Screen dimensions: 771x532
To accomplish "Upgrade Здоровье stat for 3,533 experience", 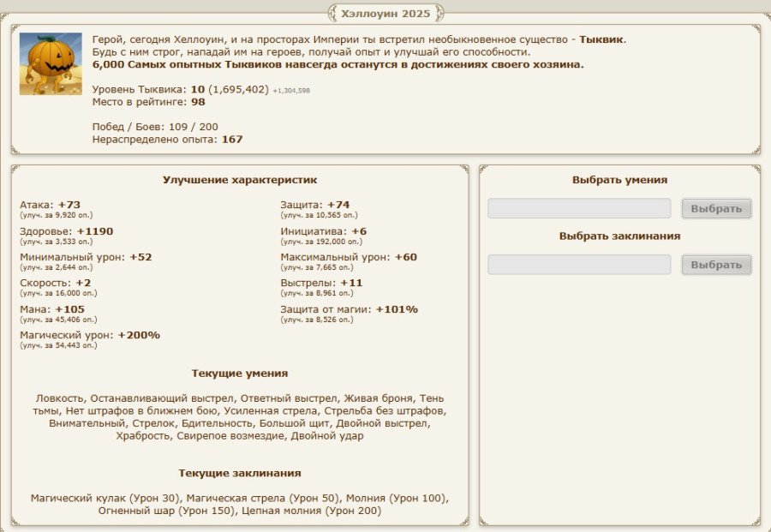I will pos(56,242).
